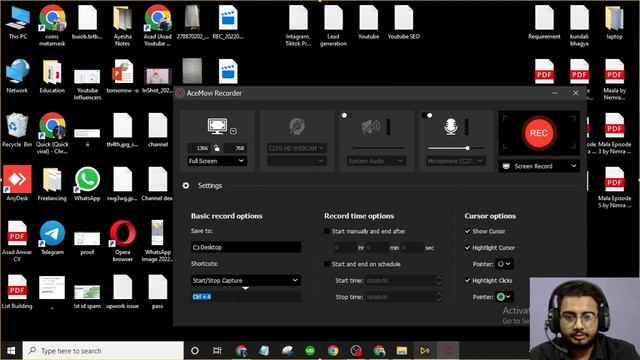Open the Settings gear

[186, 185]
